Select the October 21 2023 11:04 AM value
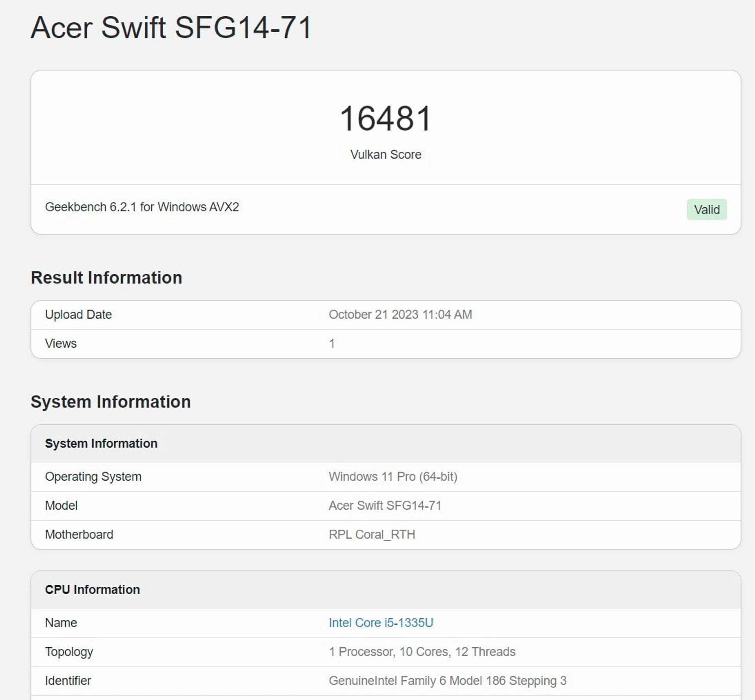This screenshot has width=755, height=700. tap(400, 315)
